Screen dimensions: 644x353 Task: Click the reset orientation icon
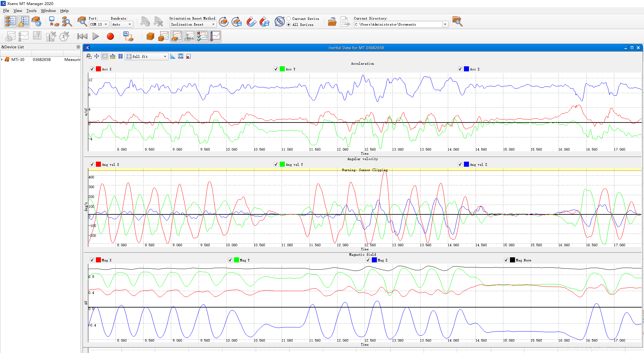[x=224, y=21]
